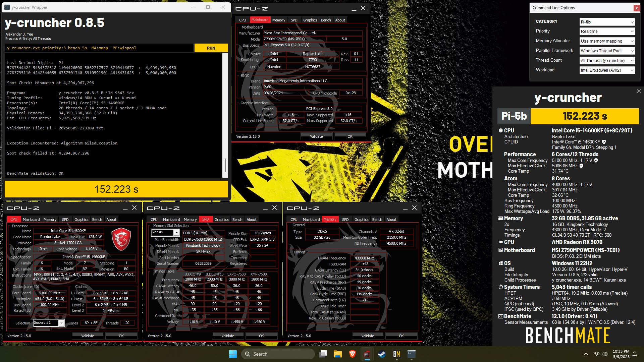Image resolution: width=644 pixels, height=362 pixels.
Task: Click DRAM Frequency value 4300.0 MHz
Action: (x=364, y=258)
